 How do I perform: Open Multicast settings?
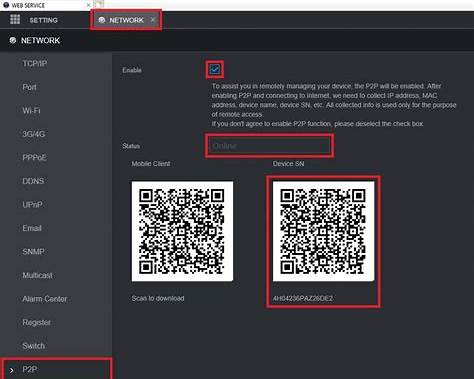click(x=37, y=275)
